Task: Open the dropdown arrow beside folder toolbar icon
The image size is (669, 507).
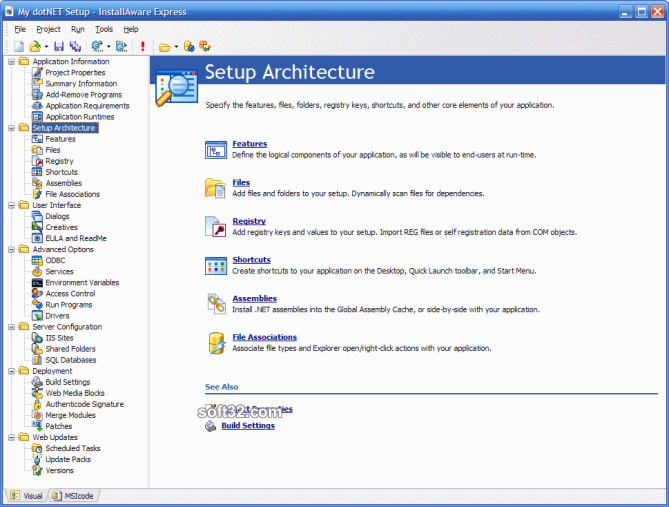Action: pos(176,47)
